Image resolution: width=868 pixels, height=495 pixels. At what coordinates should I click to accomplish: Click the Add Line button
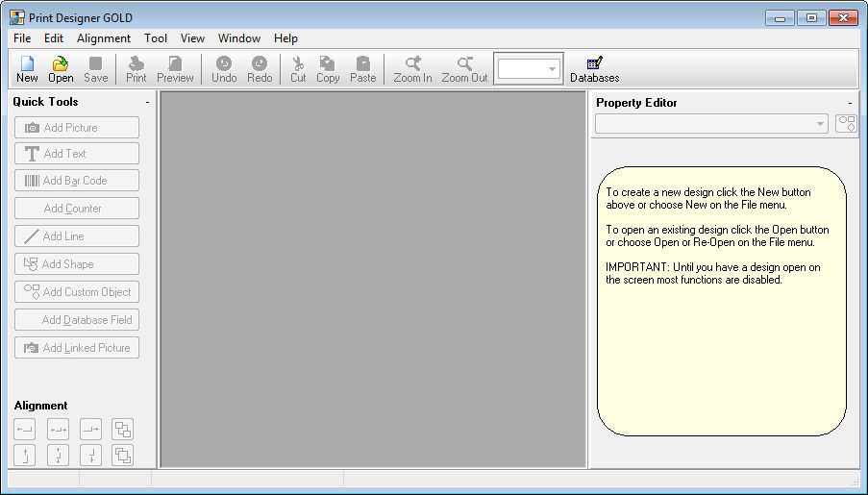click(x=77, y=235)
